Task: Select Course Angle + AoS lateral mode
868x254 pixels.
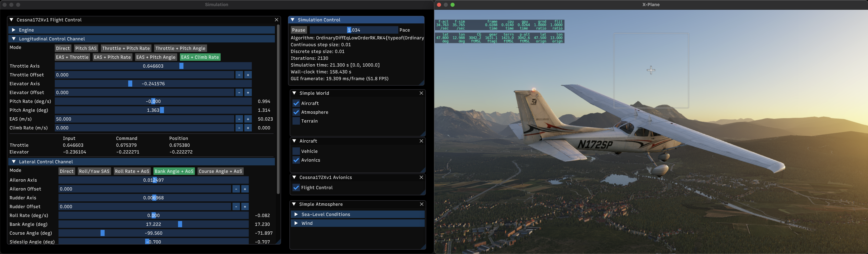Action: coord(220,171)
